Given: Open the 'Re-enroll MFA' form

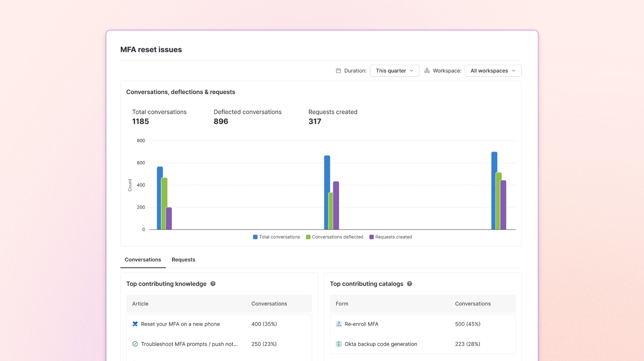Looking at the screenshot, I should (x=361, y=324).
